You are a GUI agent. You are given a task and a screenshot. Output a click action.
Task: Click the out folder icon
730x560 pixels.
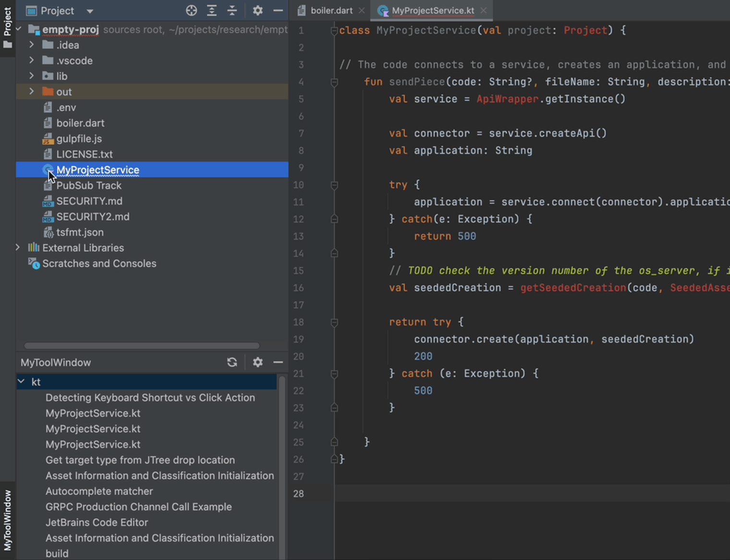point(48,91)
